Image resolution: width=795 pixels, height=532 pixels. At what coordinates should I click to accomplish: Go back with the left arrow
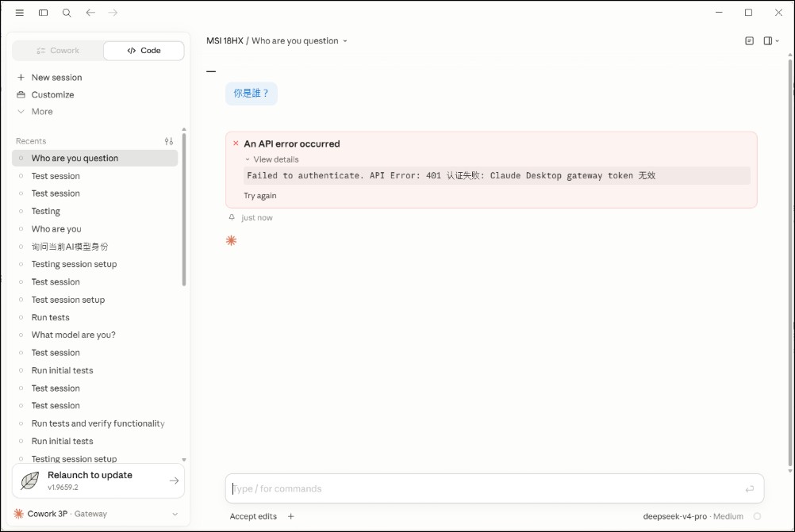(90, 13)
